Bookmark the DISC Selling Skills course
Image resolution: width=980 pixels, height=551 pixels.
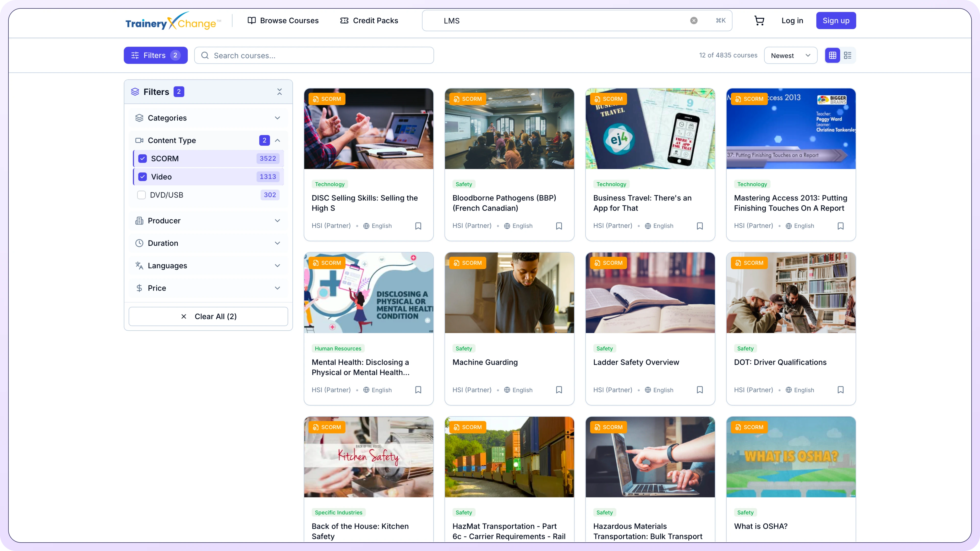[x=418, y=226]
